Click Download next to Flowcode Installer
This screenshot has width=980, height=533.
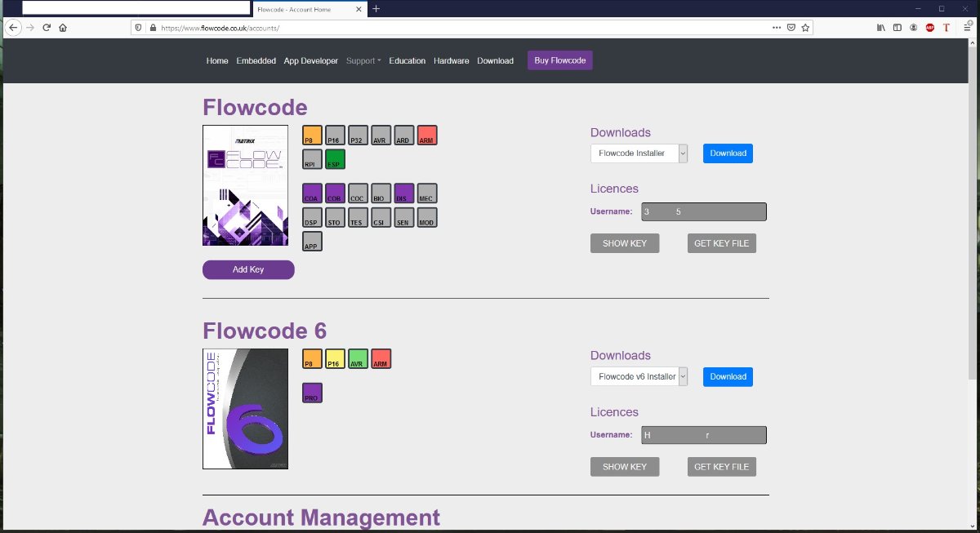click(x=728, y=153)
